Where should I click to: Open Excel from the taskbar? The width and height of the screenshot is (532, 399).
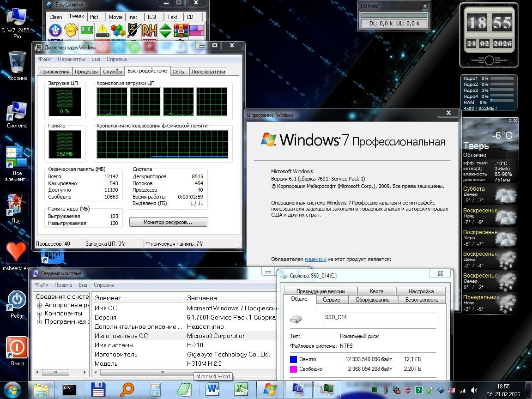coord(240,390)
